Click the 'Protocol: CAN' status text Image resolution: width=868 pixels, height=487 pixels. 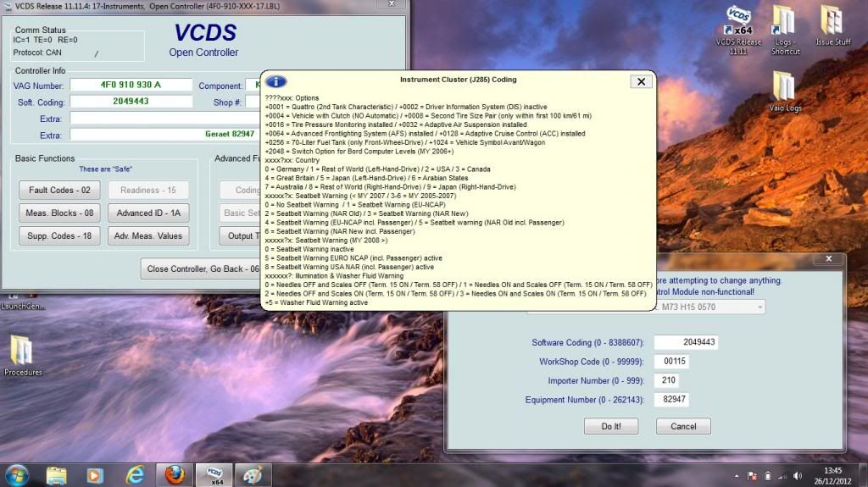pos(37,53)
